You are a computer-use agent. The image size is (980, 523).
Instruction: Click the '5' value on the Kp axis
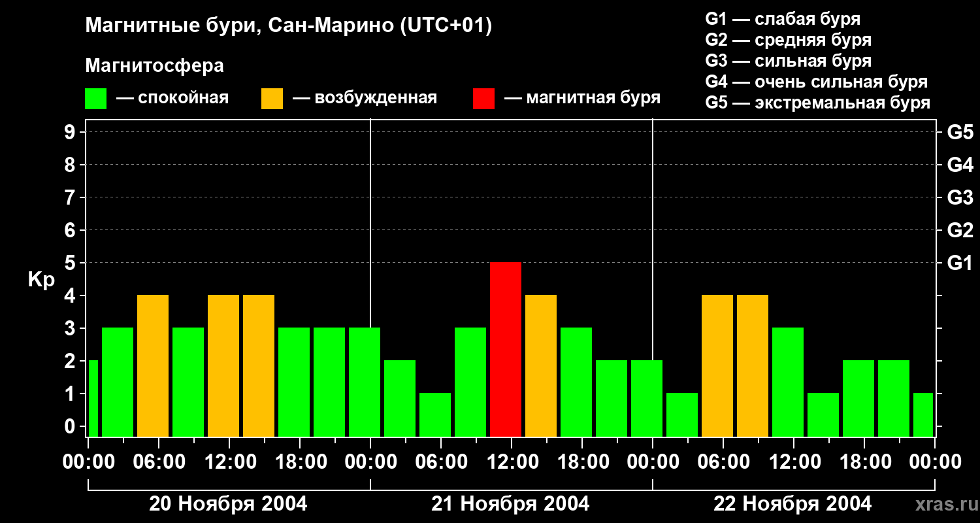(71, 263)
